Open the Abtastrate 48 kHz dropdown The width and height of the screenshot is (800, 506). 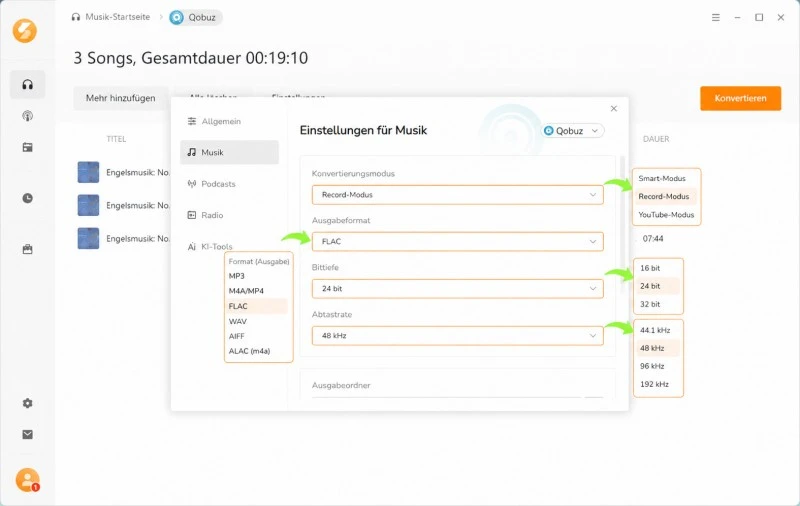click(458, 335)
